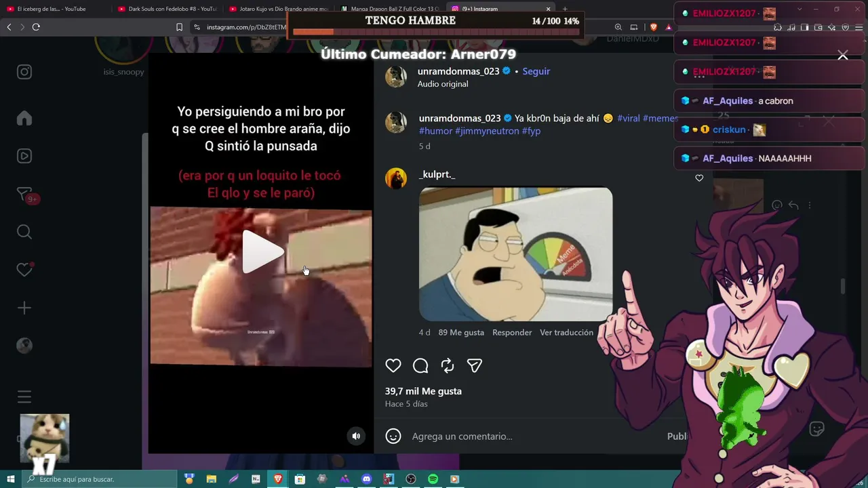The image size is (868, 488).
Task: Open the #fyp hashtag
Action: [531, 131]
